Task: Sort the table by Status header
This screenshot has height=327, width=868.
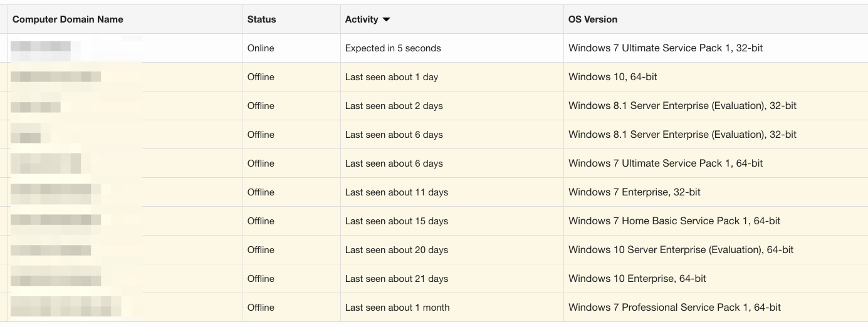Action: [261, 19]
